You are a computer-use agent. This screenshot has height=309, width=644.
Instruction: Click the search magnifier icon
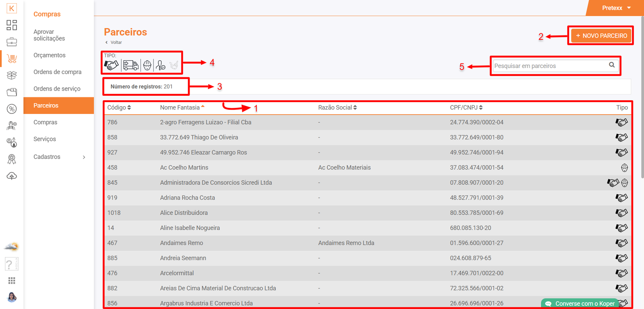coord(611,65)
